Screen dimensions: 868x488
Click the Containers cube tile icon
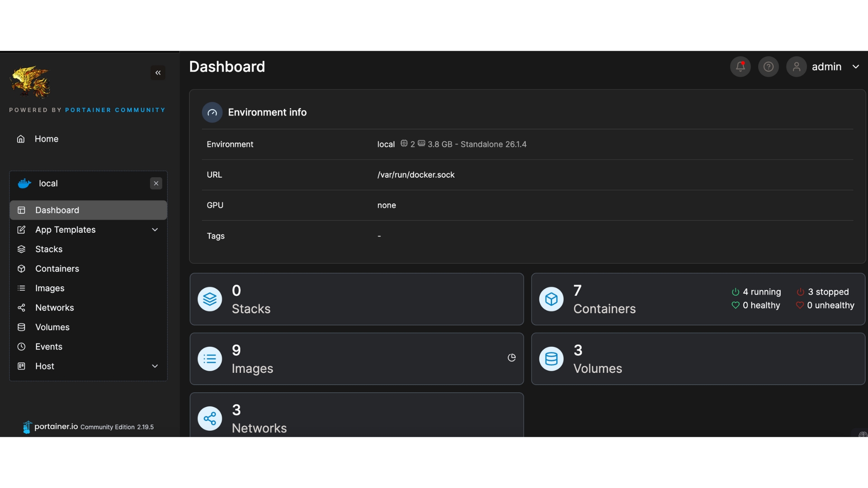(551, 299)
